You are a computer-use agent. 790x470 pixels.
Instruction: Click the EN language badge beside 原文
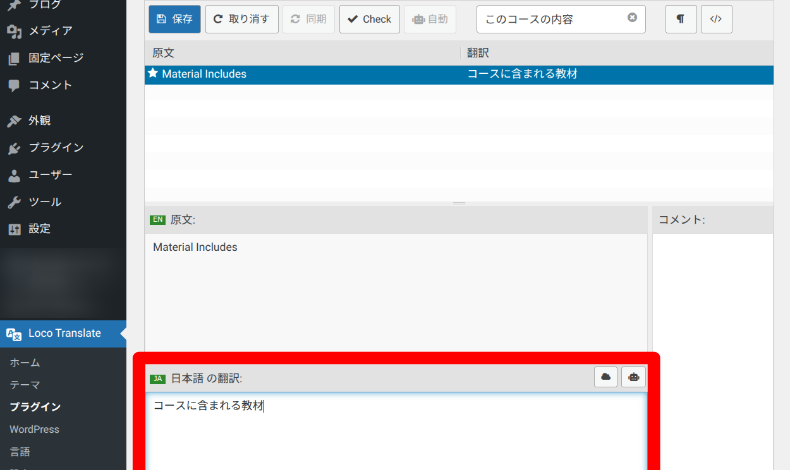click(x=158, y=220)
